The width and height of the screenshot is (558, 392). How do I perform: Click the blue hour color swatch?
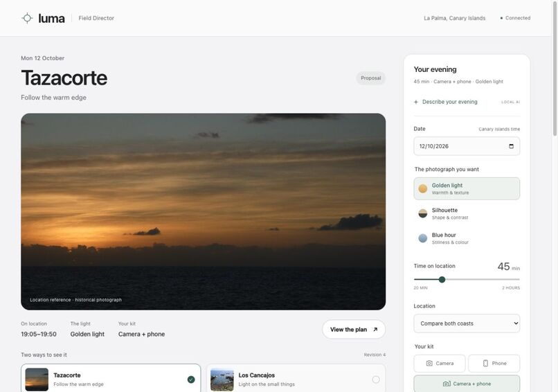tap(423, 238)
